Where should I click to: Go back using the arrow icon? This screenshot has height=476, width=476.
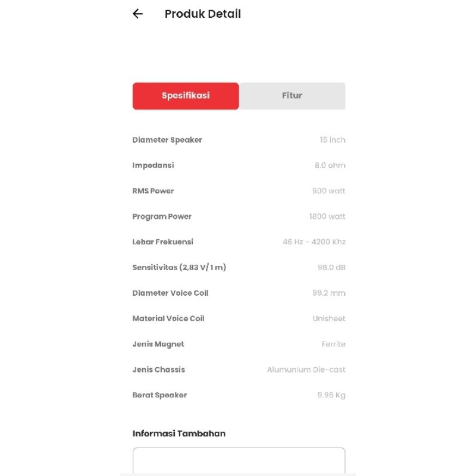coord(138,14)
